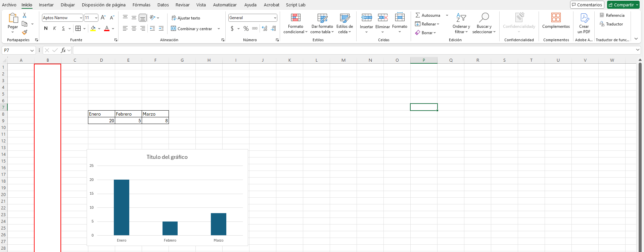Toggle bold formatting (N)
The image size is (644, 252).
[46, 28]
